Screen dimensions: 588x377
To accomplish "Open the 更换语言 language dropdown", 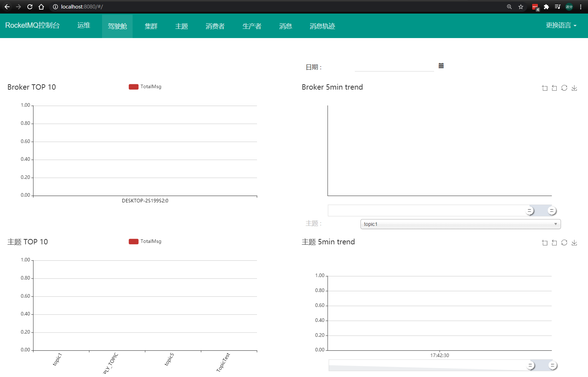I will (561, 25).
